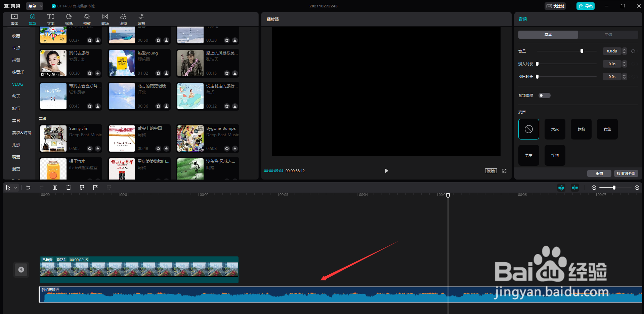Click the 淡入时长 value stepper
The width and height of the screenshot is (644, 314).
[625, 64]
